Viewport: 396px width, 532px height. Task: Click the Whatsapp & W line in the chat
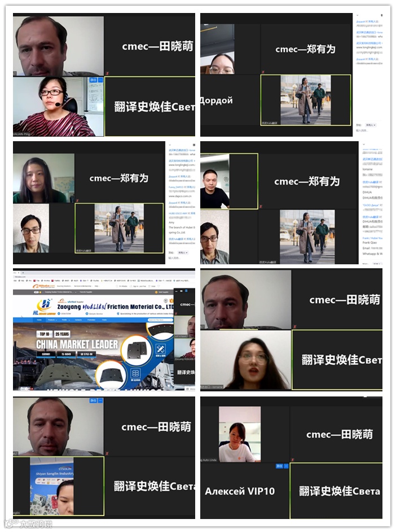click(x=373, y=254)
